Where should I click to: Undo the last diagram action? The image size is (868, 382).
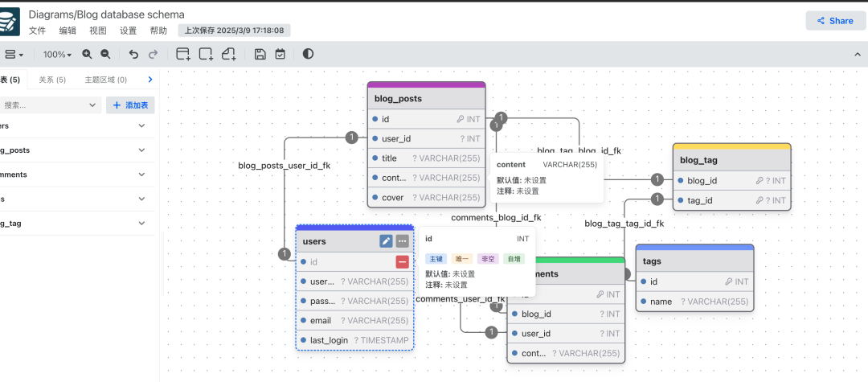[x=133, y=55]
